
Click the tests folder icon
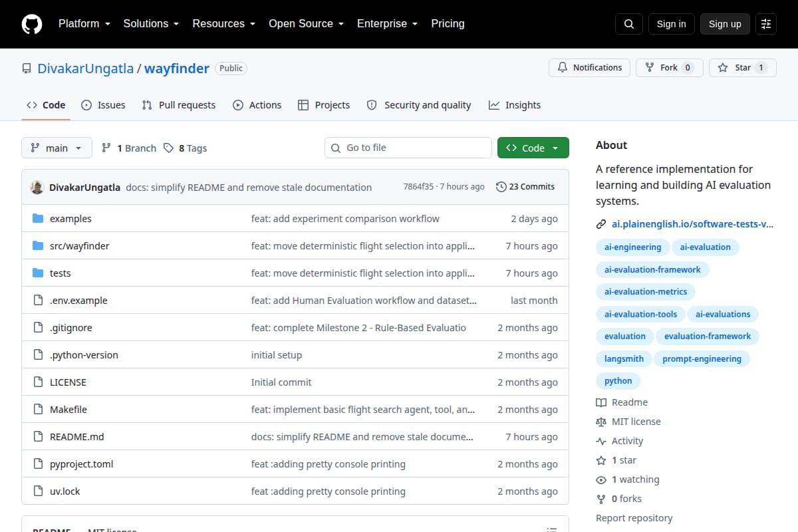tap(38, 273)
